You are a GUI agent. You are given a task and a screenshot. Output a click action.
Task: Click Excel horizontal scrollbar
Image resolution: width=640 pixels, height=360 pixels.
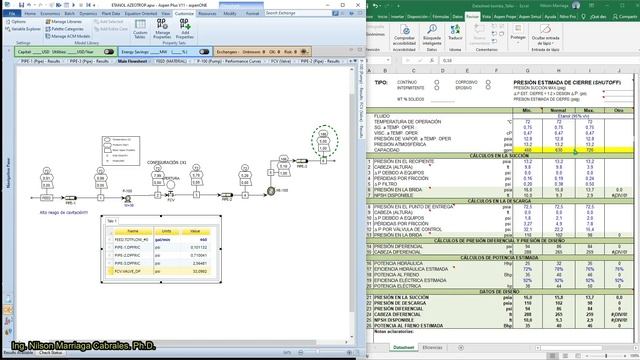570,348
